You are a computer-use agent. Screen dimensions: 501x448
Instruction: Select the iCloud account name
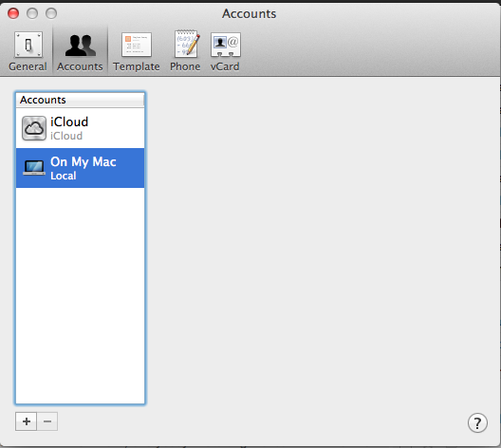[x=69, y=121]
